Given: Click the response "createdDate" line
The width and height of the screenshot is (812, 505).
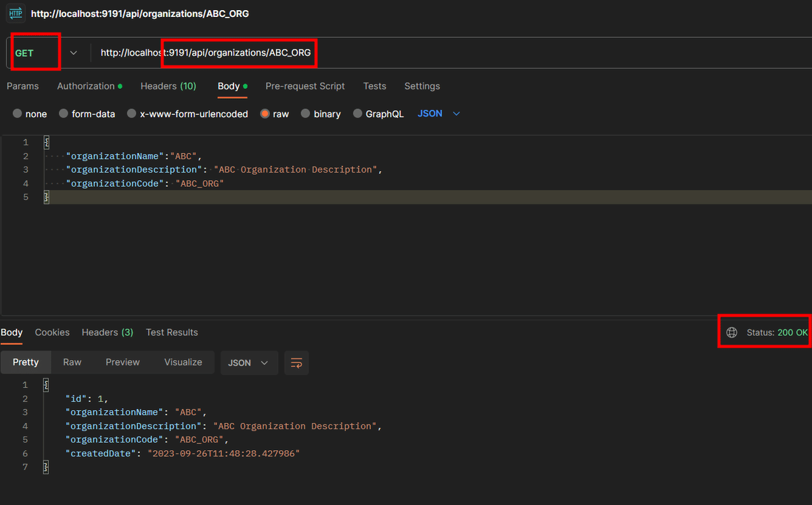Looking at the screenshot, I should [182, 454].
